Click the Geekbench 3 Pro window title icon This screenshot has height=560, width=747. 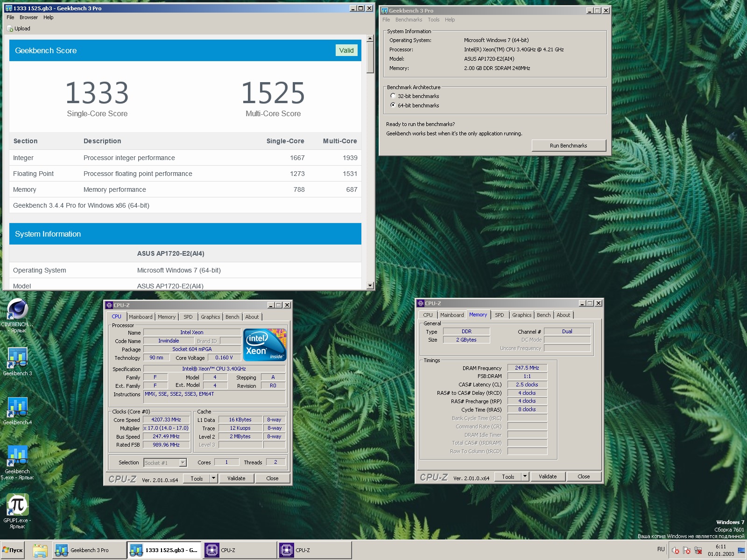click(x=385, y=11)
